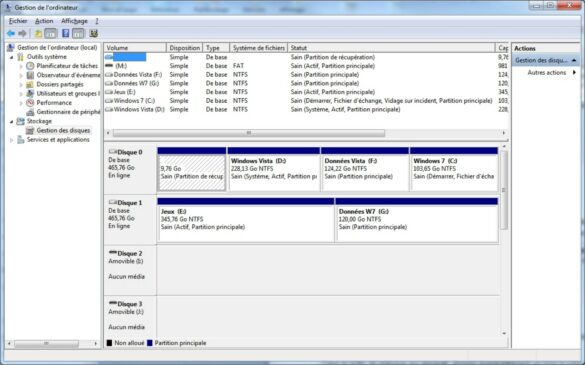The height and width of the screenshot is (365, 585).
Task: Click the Forward arrow toolbar icon
Action: coord(22,34)
